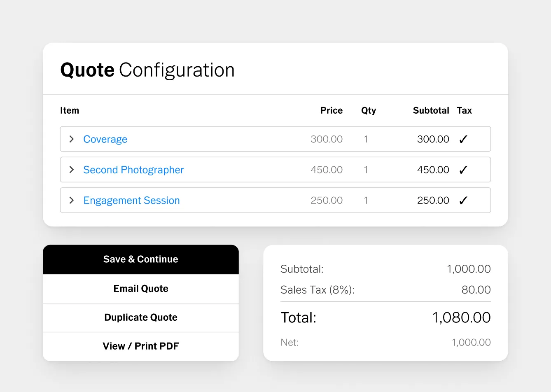Open the Second Photographer link

133,170
